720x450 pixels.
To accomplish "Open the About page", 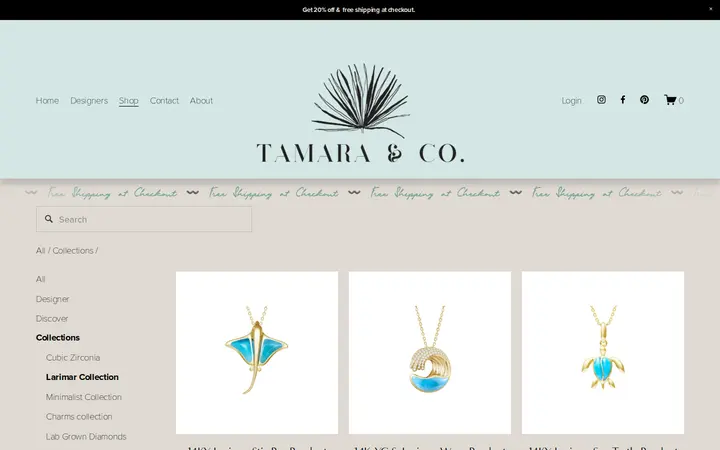I will point(201,101).
